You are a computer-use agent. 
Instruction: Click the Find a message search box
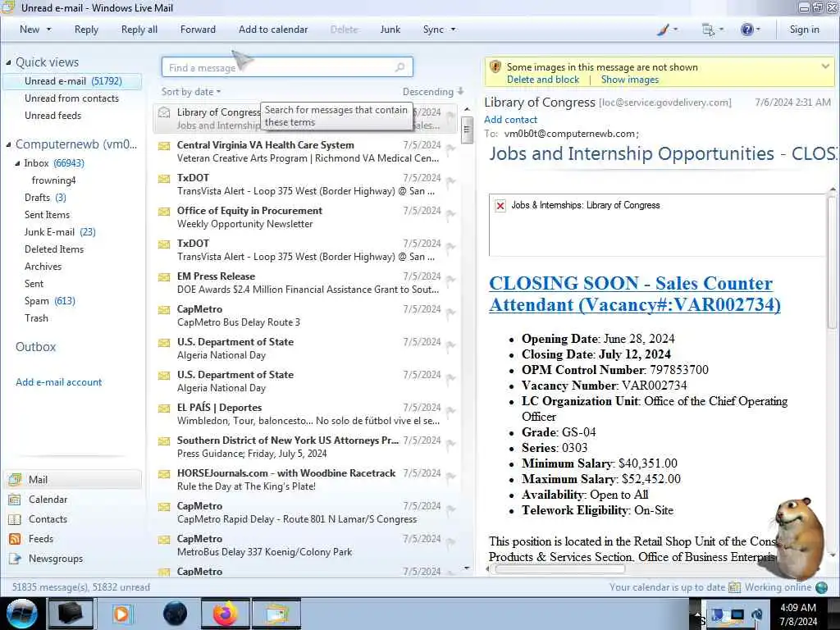pyautogui.click(x=287, y=67)
